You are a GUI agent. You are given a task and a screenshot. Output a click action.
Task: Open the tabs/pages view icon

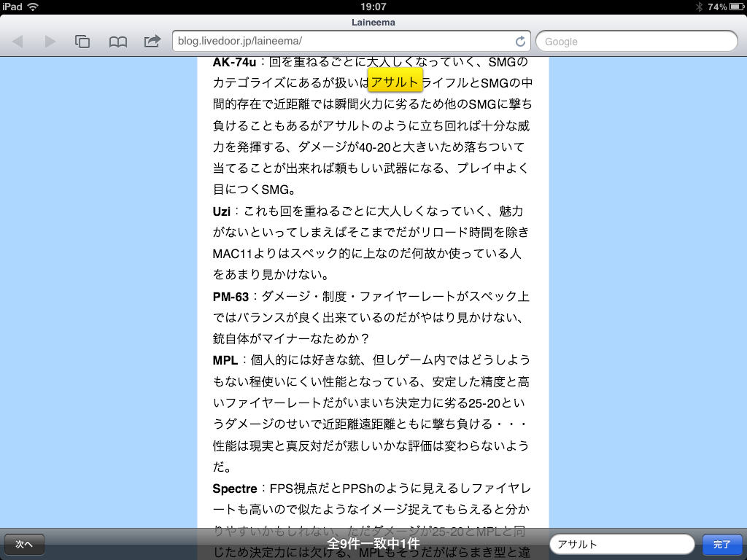pyautogui.click(x=82, y=42)
